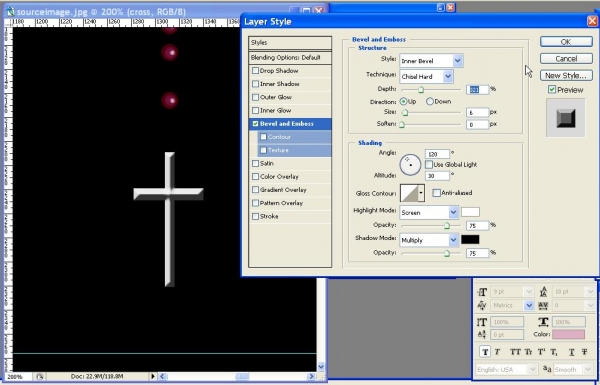This screenshot has height=385, width=600.
Task: Open the bevel Style dropdown (Inner Bevel)
Action: pyautogui.click(x=458, y=60)
